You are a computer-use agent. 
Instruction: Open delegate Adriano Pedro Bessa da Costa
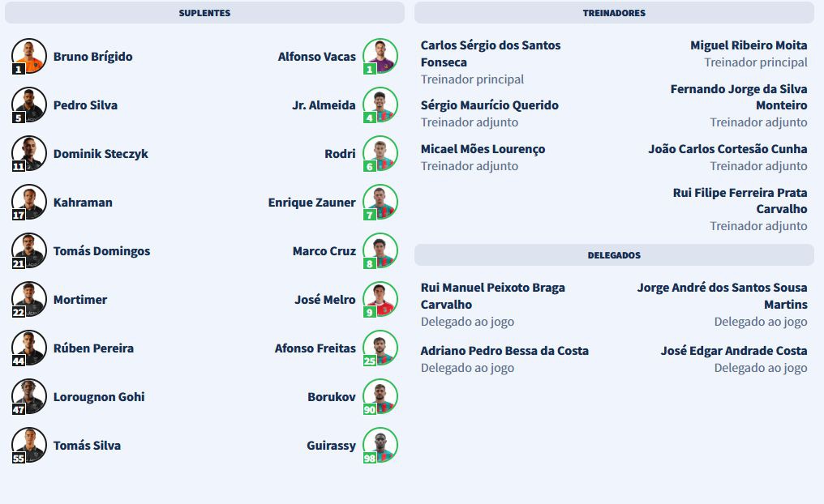504,351
